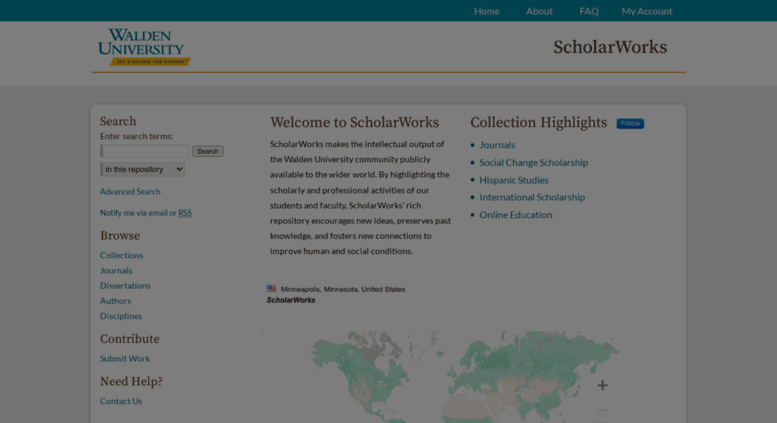Browse Dissertations in the sidebar
Image resolution: width=777 pixels, height=423 pixels.
[125, 285]
